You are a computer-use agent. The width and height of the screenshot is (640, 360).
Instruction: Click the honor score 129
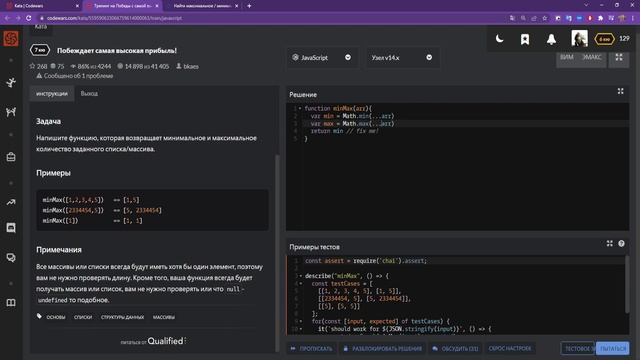click(624, 39)
